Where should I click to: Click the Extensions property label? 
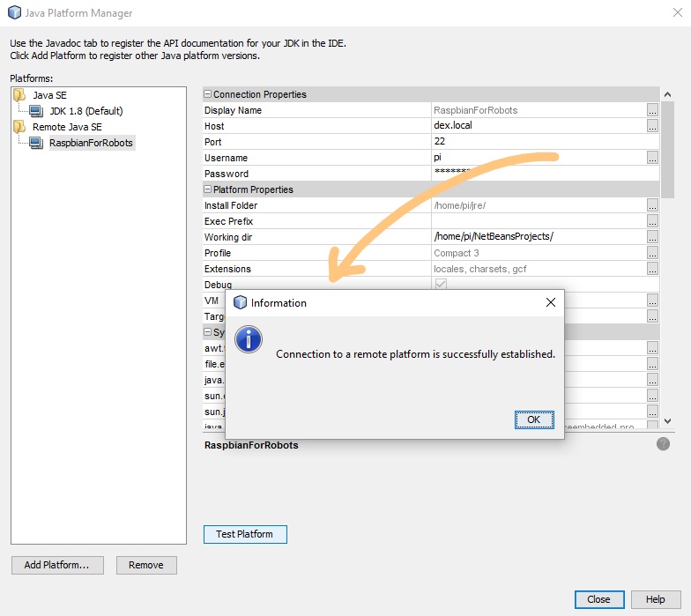227,269
